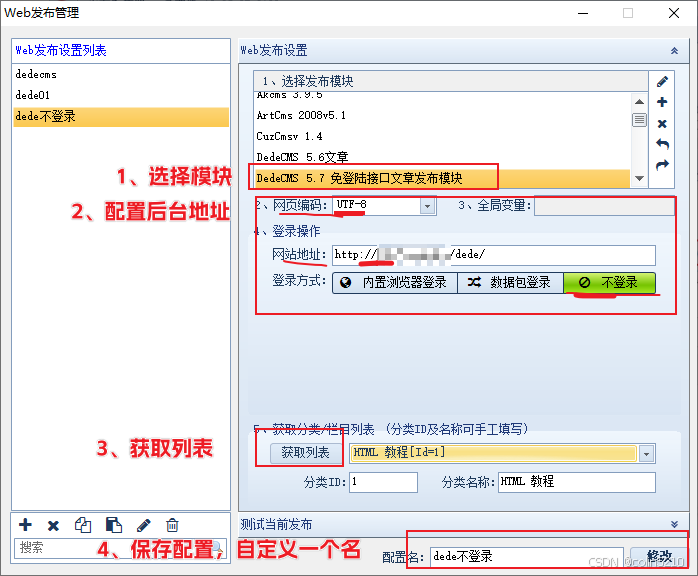Click the trash can icon in bottom-left toolbar
698x576 pixels.
tap(172, 526)
